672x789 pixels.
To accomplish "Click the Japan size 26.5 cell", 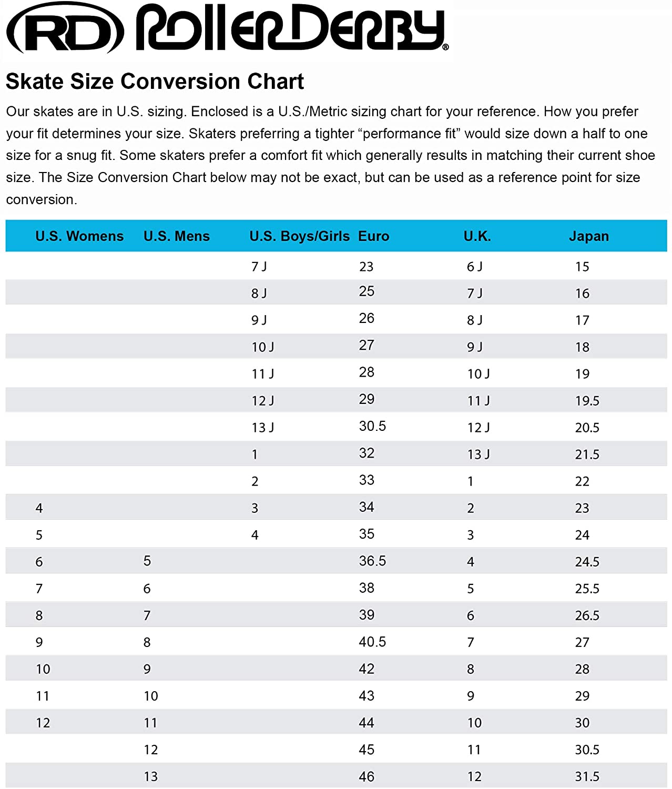I will [587, 615].
